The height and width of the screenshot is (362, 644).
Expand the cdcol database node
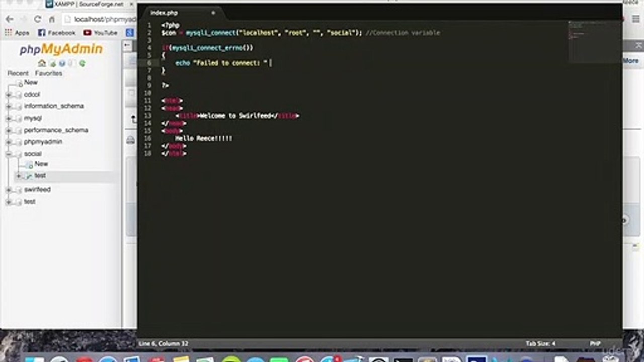click(9, 95)
